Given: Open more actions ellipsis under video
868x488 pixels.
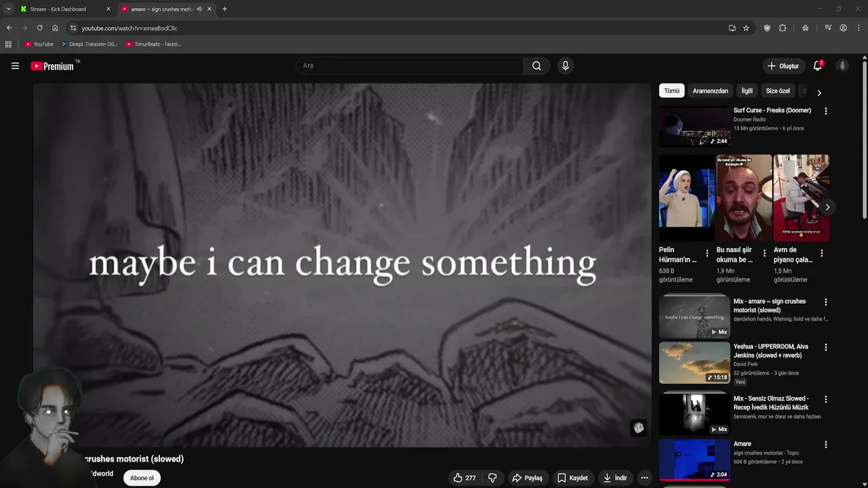Looking at the screenshot, I should 644,478.
